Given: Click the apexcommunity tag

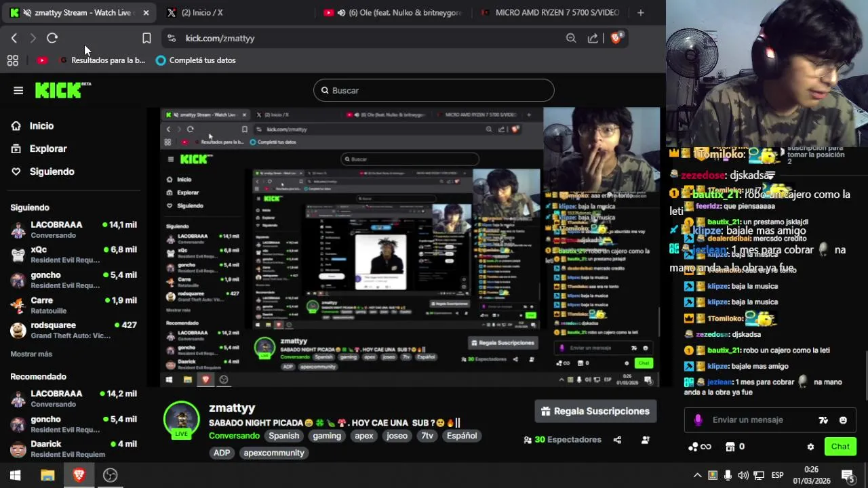Looking at the screenshot, I should click(x=274, y=453).
